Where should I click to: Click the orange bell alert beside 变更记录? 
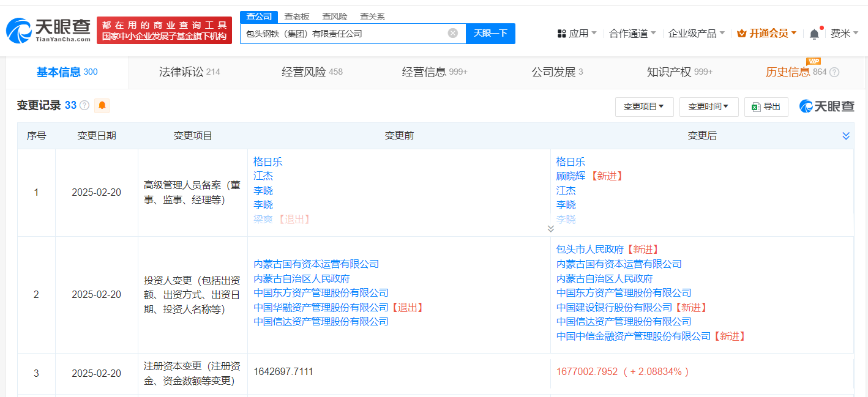click(x=102, y=105)
